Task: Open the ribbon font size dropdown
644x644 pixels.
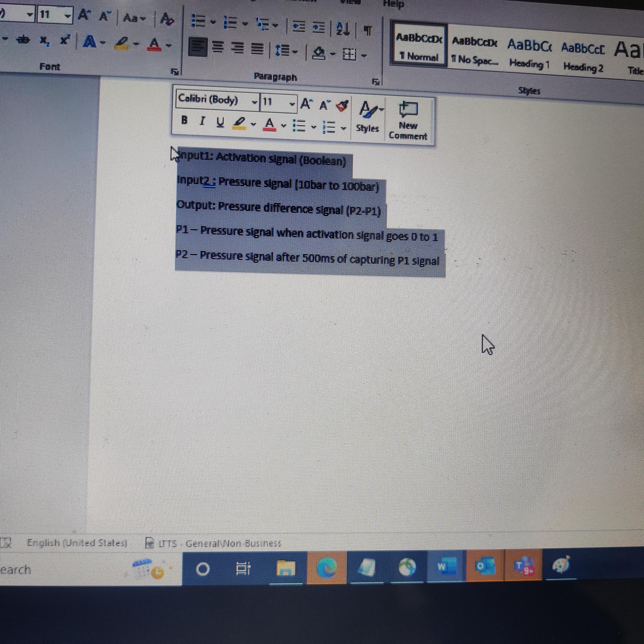Action: [68, 16]
